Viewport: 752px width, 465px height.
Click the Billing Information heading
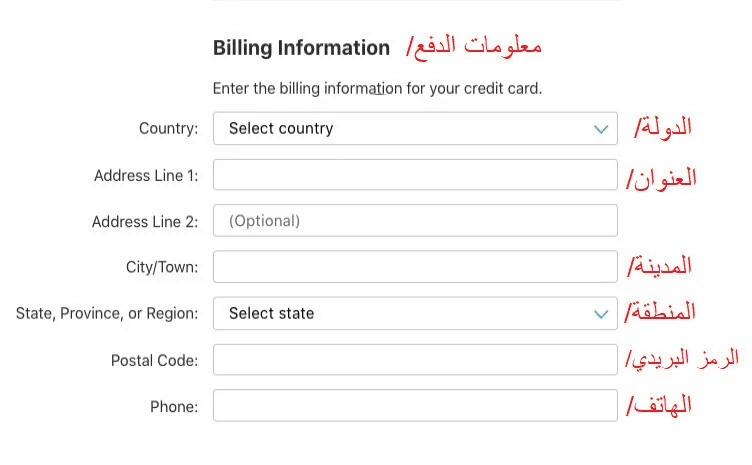(x=301, y=47)
